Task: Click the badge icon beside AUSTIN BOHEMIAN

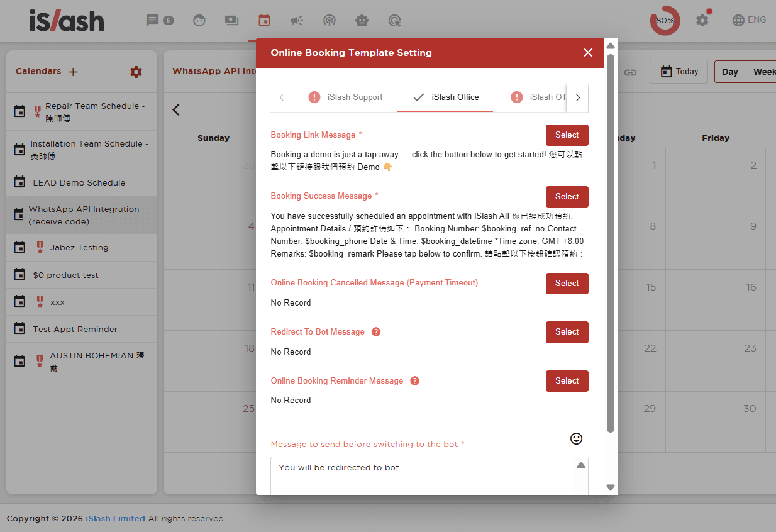Action: coord(40,361)
